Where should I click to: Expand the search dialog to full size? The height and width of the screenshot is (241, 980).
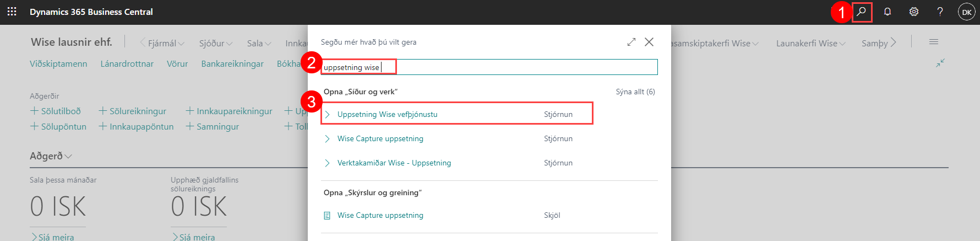[631, 42]
